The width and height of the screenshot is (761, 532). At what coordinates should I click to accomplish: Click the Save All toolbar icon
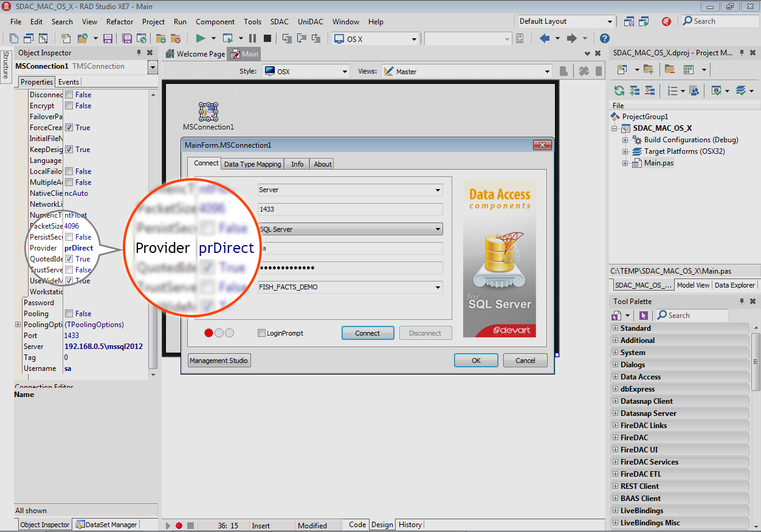127,38
